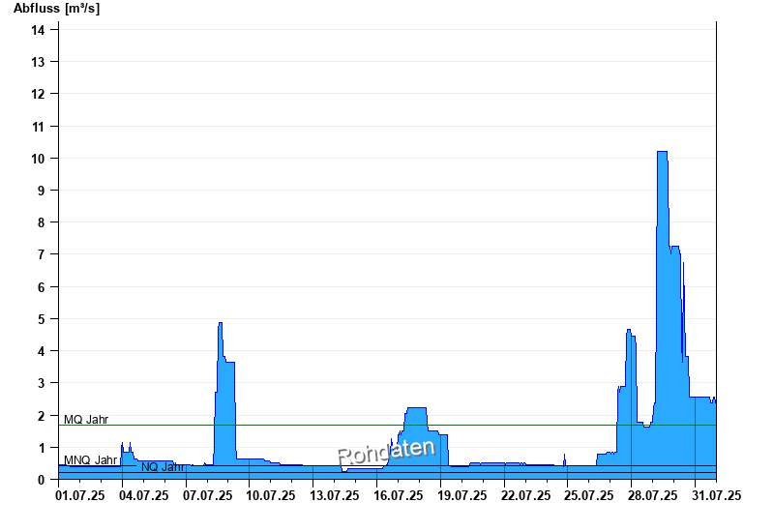This screenshot has height=532, width=774.
Task: Click the x-axis date 16.07.25
Action: [x=398, y=495]
